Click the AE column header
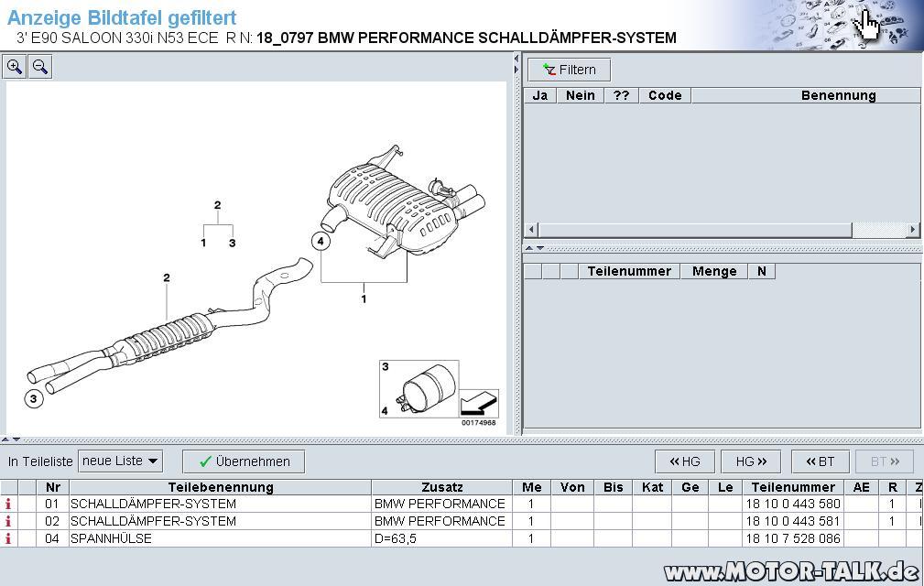This screenshot has height=586, width=924. [x=862, y=487]
